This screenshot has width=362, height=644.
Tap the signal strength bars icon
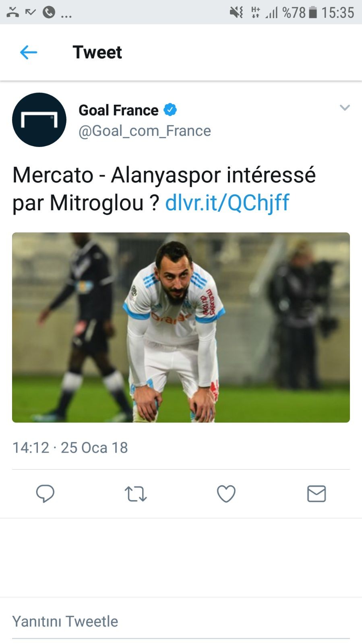coord(271,12)
